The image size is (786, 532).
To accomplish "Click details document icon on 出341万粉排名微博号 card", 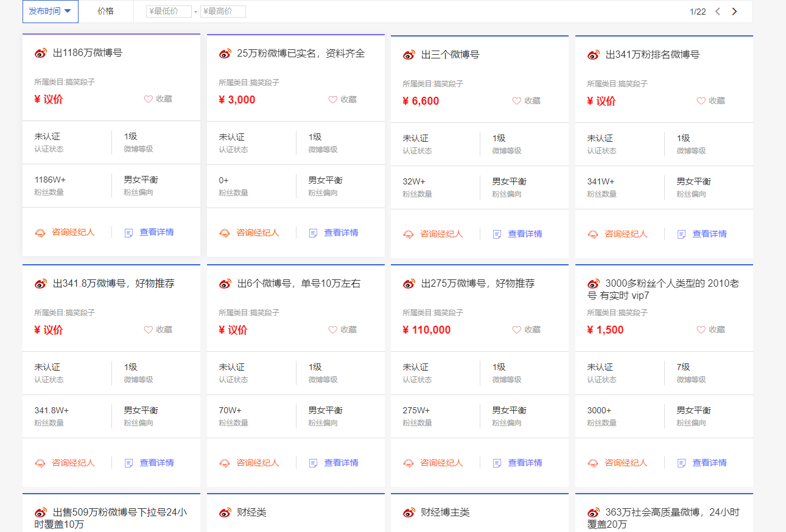I will [681, 234].
